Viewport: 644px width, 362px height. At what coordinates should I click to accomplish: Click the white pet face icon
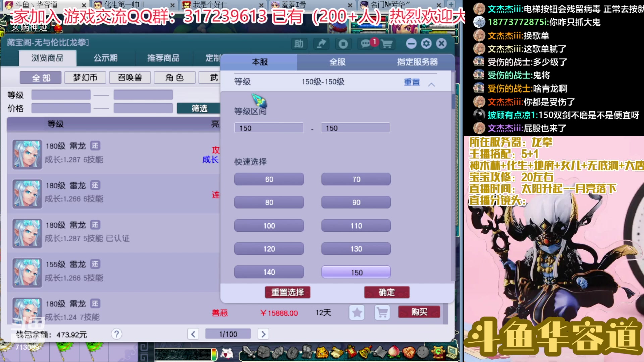click(x=227, y=354)
